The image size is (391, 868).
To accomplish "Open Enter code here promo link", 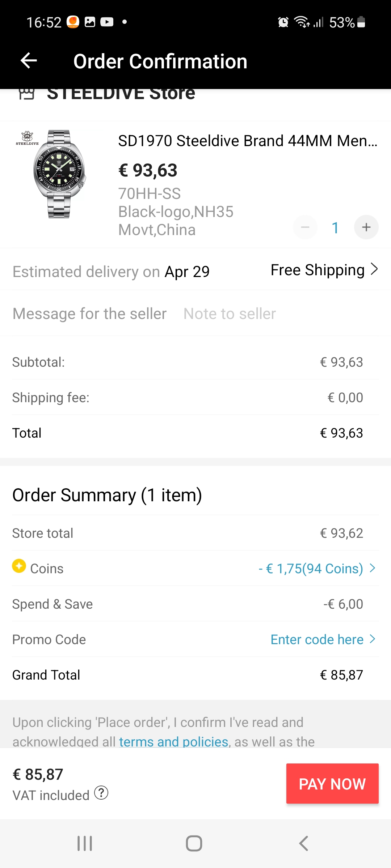I will tap(317, 639).
